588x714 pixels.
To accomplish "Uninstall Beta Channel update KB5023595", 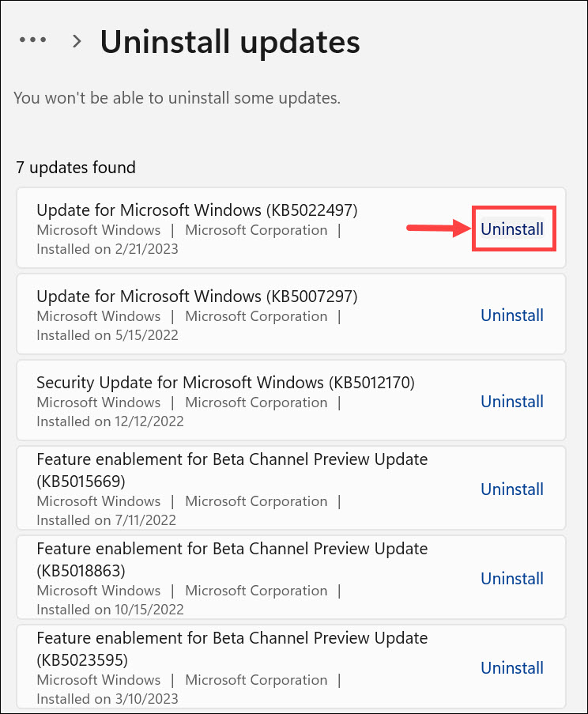I will coord(512,668).
